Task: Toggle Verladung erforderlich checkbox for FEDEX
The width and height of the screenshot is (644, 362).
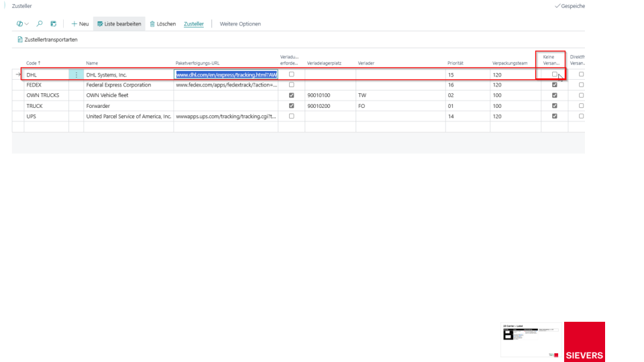Action: tap(292, 84)
